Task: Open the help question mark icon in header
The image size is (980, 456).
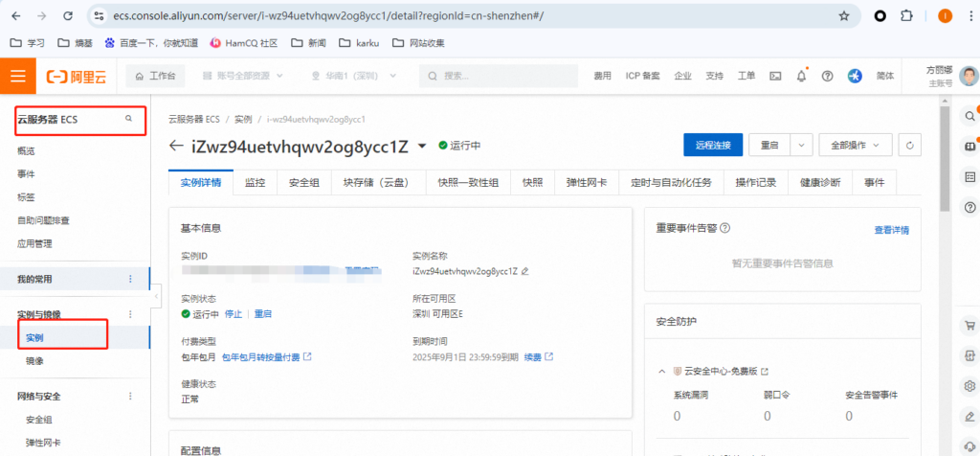Action: click(x=827, y=76)
